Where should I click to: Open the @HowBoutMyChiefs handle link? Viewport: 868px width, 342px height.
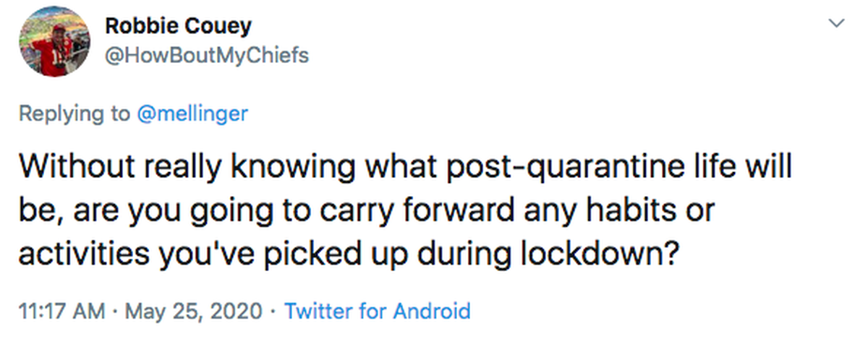pyautogui.click(x=207, y=55)
